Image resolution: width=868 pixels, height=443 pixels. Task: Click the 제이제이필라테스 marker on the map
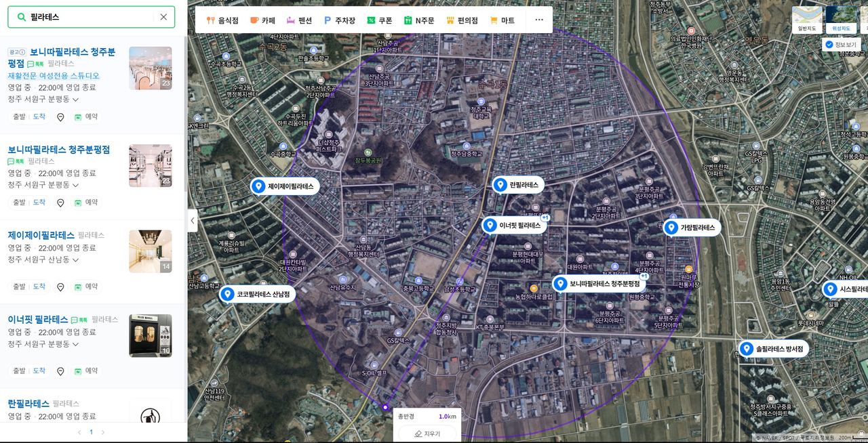click(x=284, y=186)
